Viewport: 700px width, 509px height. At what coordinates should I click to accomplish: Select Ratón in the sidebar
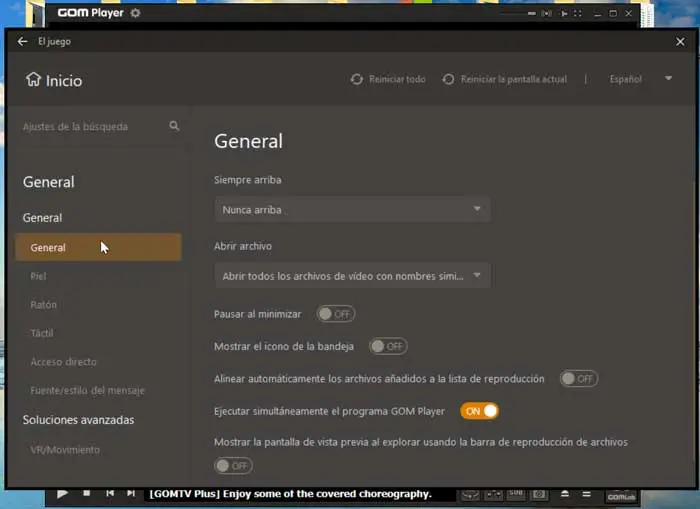click(44, 305)
